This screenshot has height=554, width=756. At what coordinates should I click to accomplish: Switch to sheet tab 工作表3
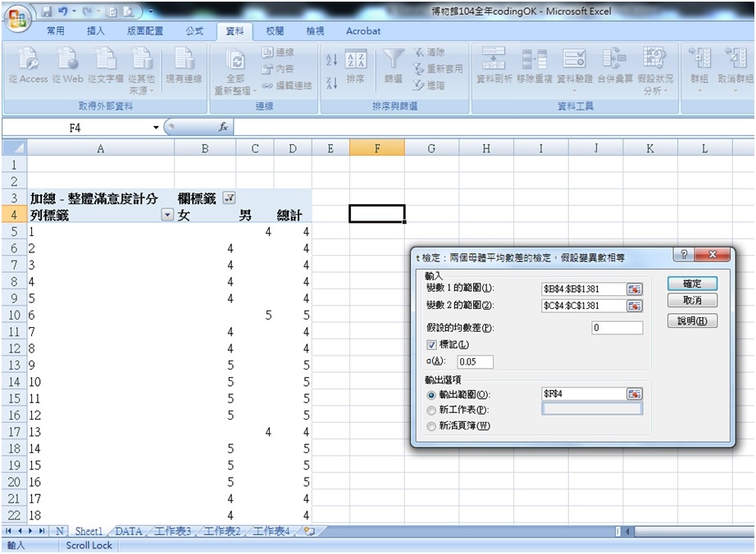pyautogui.click(x=173, y=531)
